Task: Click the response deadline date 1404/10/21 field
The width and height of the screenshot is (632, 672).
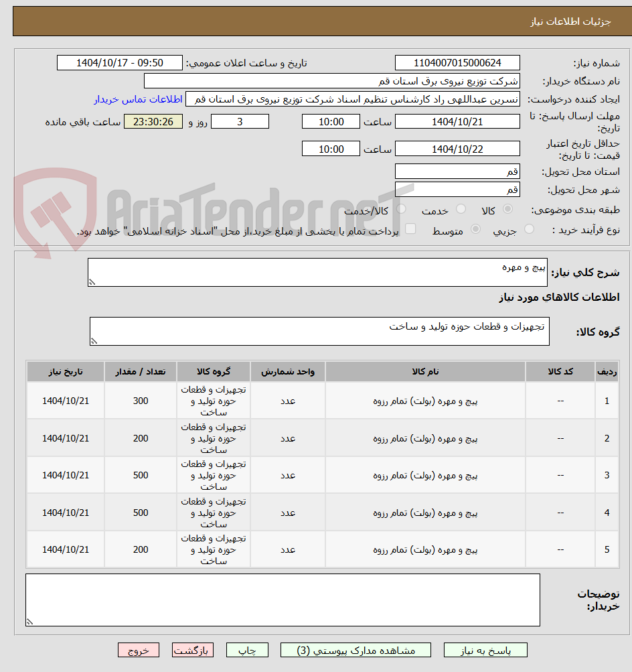Action: pyautogui.click(x=457, y=122)
